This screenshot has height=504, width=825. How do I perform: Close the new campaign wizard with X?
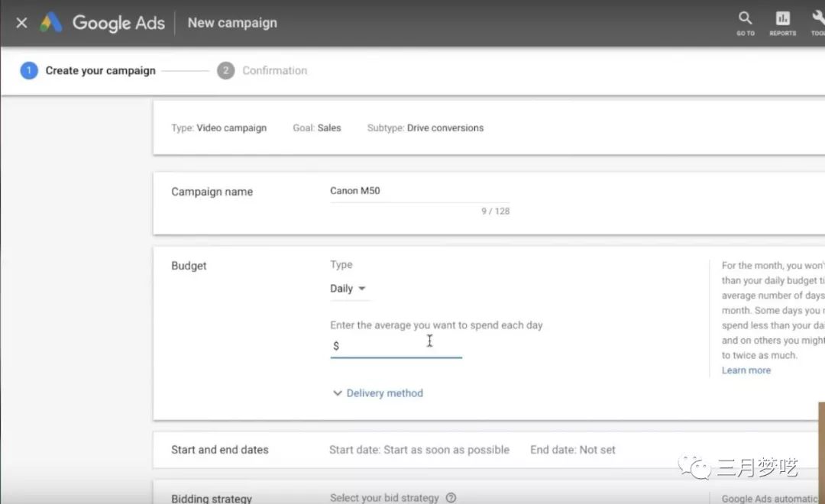point(21,23)
